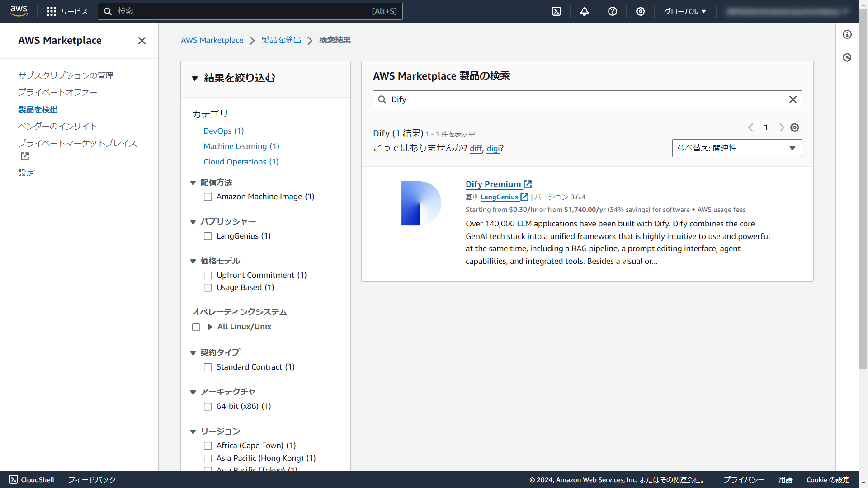Screen dimensions: 868x488
Task: Expand the All Linux/Unix operating system tree
Action: pyautogui.click(x=210, y=327)
